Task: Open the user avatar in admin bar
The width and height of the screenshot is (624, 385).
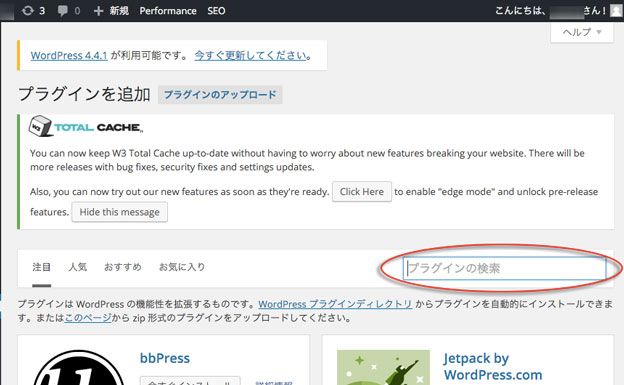Action: tap(616, 10)
